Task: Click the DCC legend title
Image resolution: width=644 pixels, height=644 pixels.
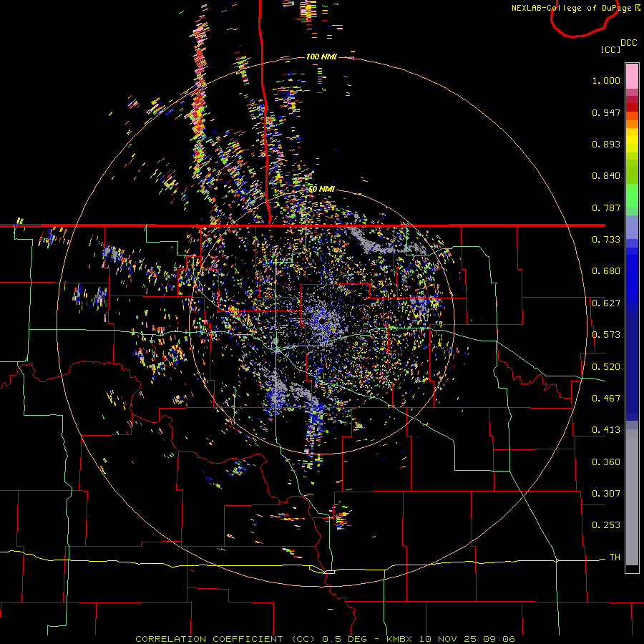Action: (x=628, y=43)
